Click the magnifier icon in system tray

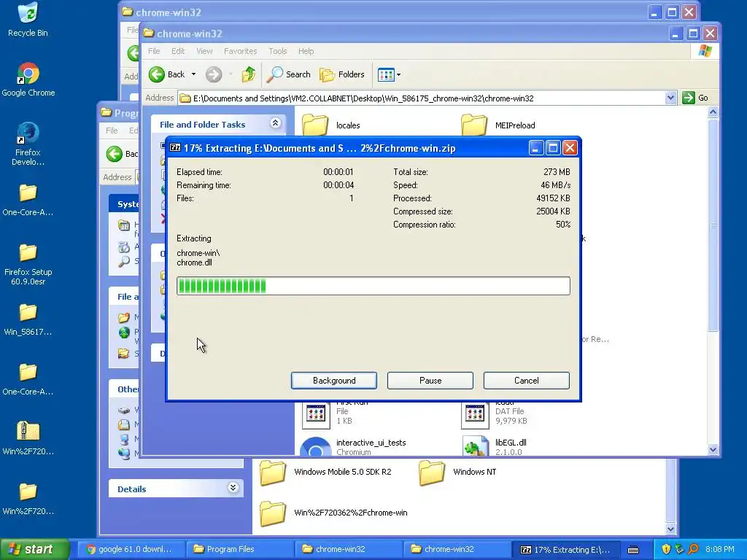point(693,549)
